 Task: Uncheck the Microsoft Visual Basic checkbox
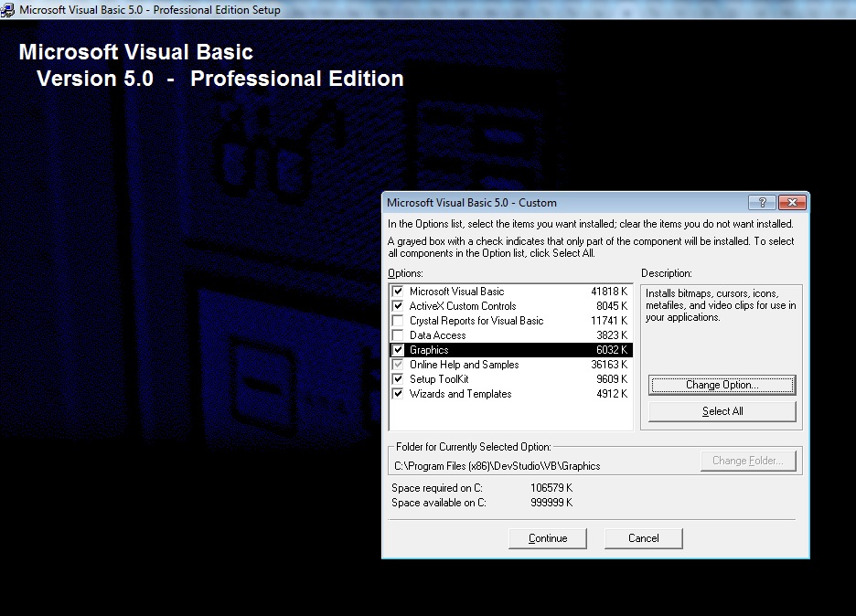pyautogui.click(x=398, y=292)
